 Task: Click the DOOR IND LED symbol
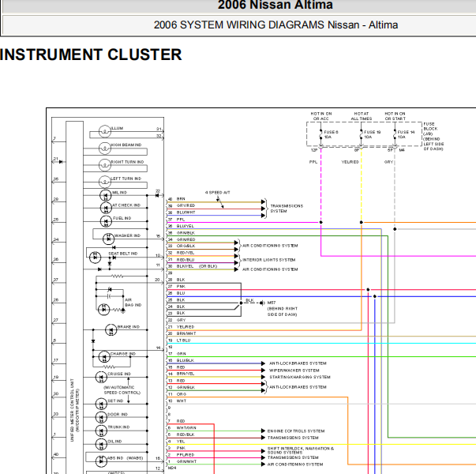[101, 416]
